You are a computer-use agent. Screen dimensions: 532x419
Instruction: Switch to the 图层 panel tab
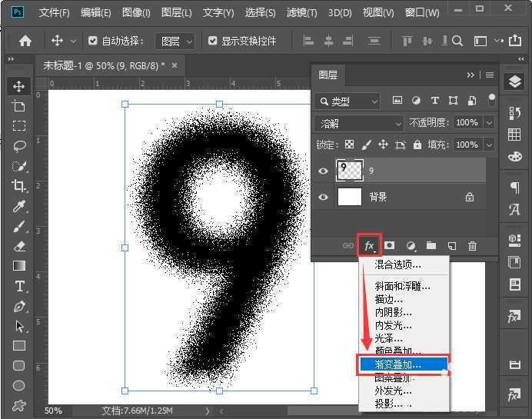tap(328, 75)
